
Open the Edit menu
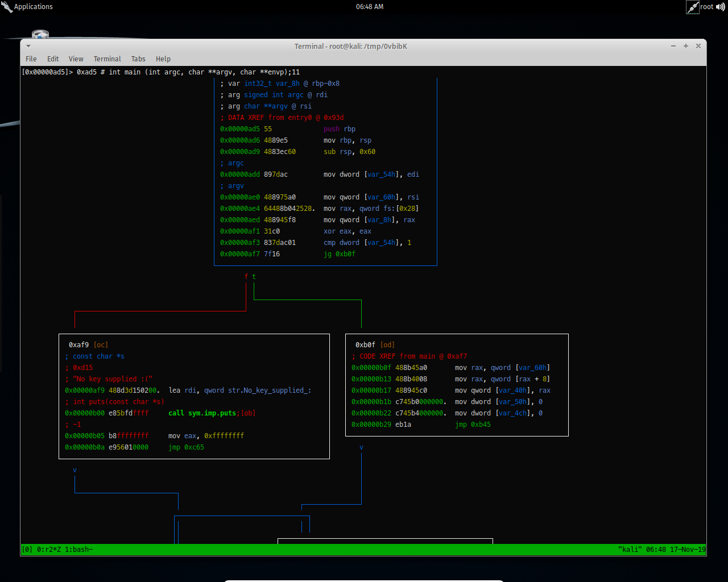click(x=53, y=59)
